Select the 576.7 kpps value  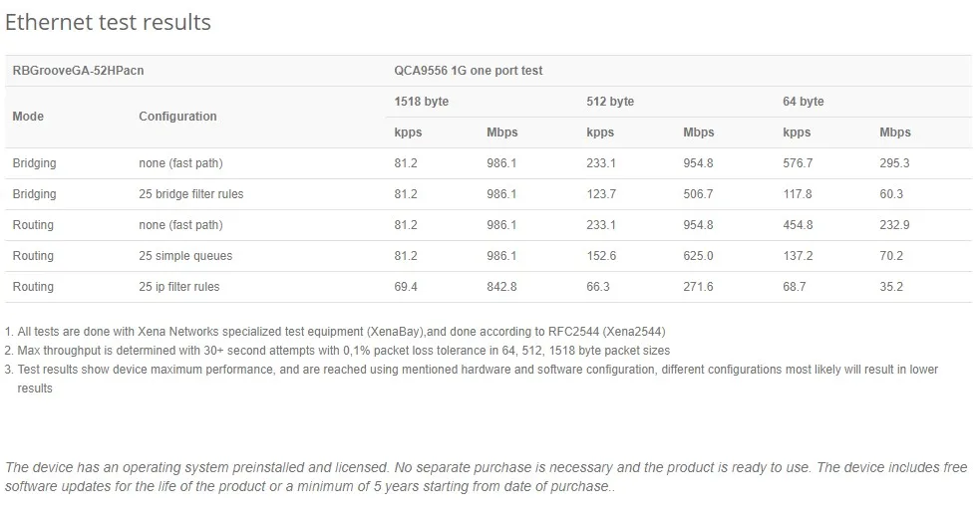coord(798,163)
